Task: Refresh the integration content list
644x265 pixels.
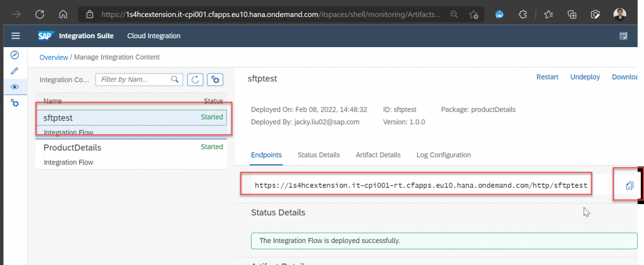Action: tap(196, 80)
